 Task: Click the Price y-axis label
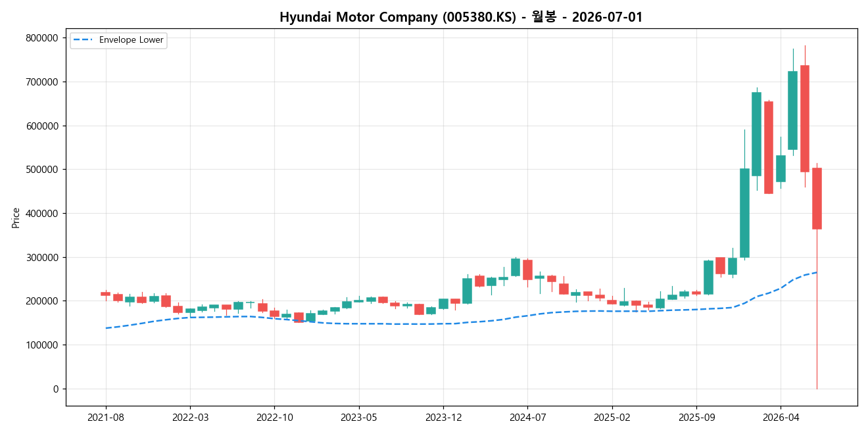16,217
